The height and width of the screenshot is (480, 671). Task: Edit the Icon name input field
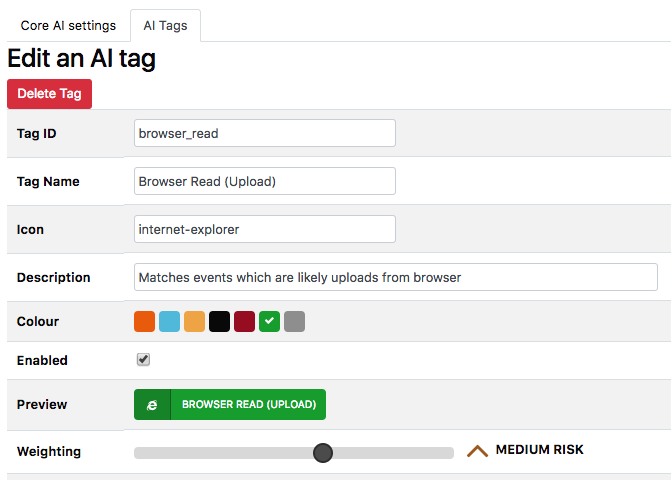pos(264,229)
